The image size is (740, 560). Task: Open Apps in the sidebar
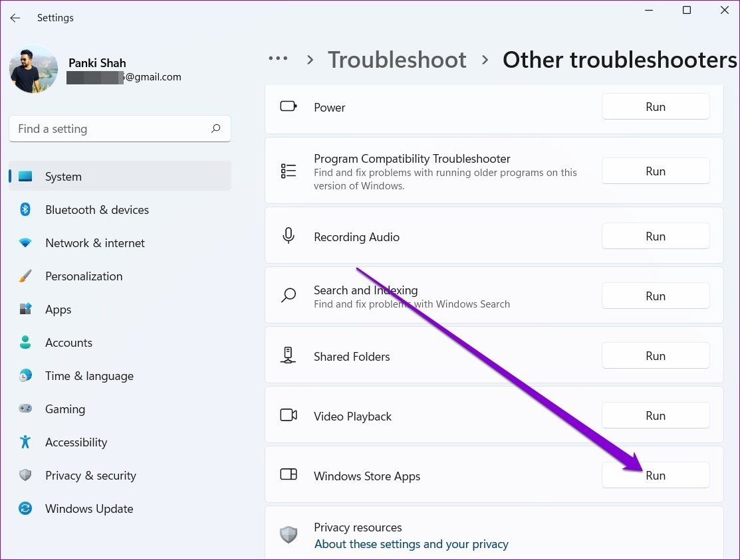(x=58, y=310)
